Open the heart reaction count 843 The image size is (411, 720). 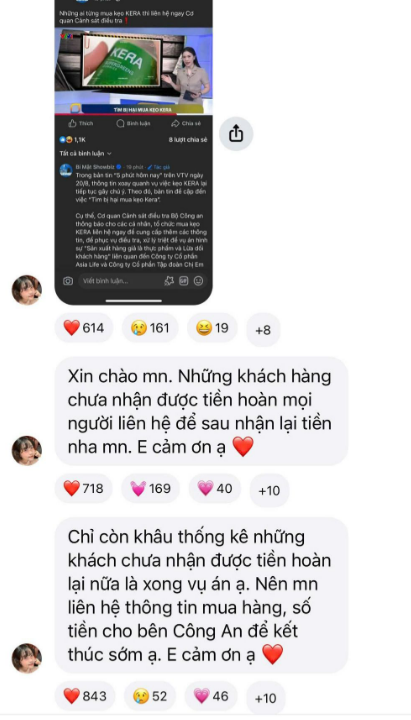(x=85, y=696)
